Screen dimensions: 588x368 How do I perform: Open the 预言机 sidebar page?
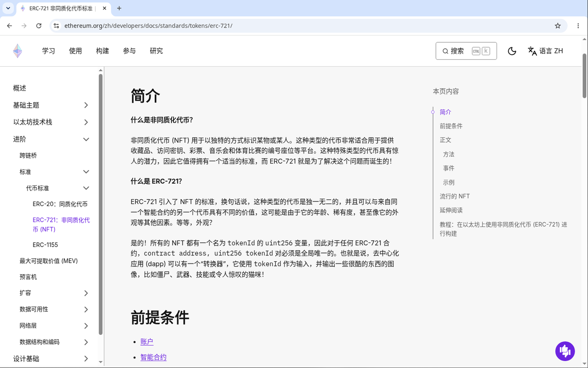pos(28,277)
